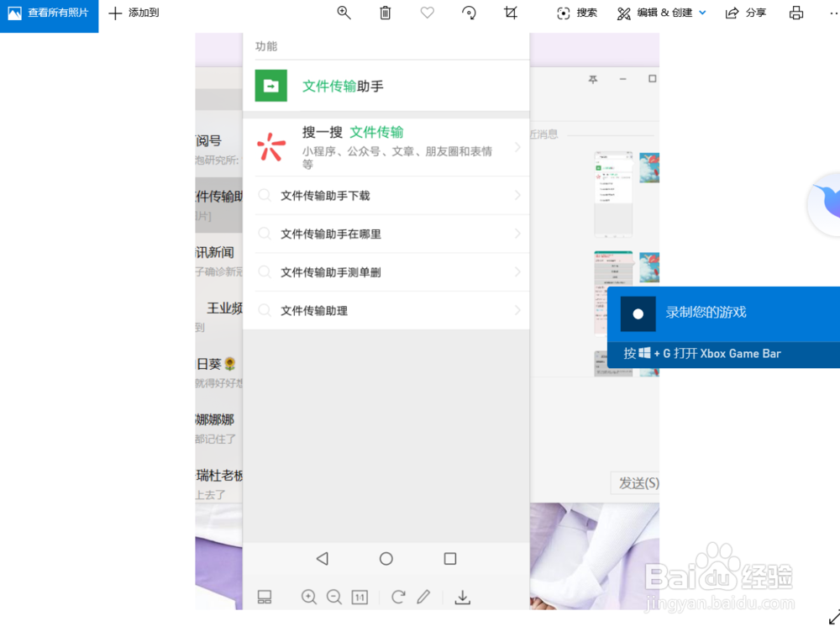Click the viewer gallery layout icon

point(265,597)
